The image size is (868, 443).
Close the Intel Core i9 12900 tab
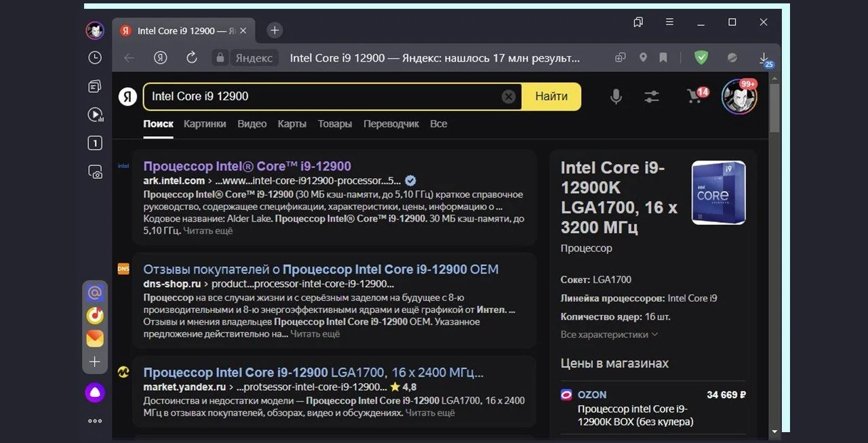coord(244,30)
